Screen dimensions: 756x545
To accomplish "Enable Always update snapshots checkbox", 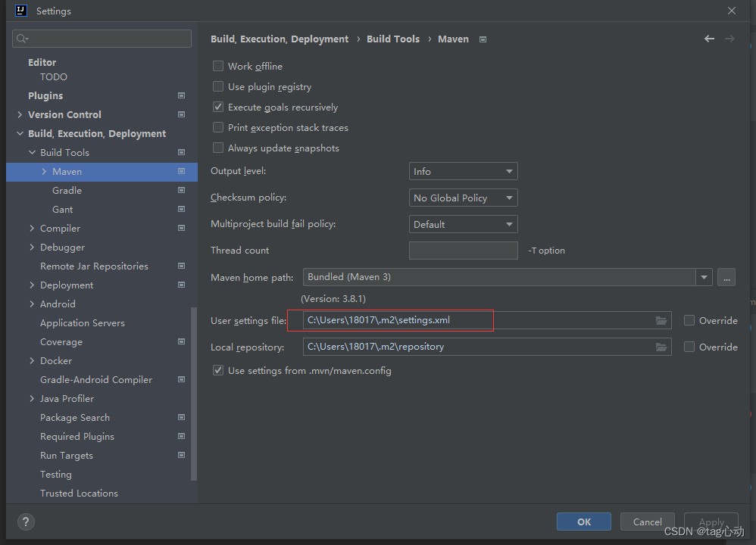I will 218,148.
